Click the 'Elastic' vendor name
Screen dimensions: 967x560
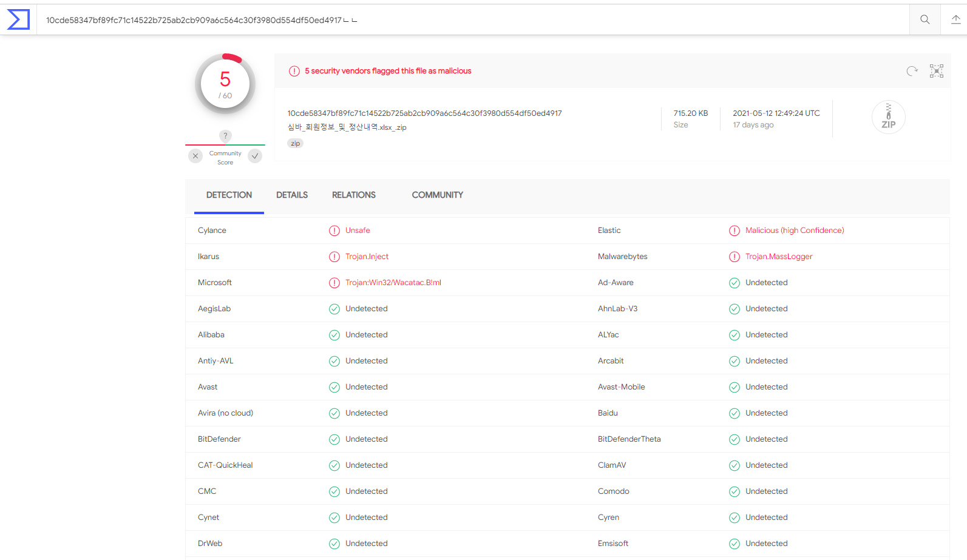pos(609,231)
